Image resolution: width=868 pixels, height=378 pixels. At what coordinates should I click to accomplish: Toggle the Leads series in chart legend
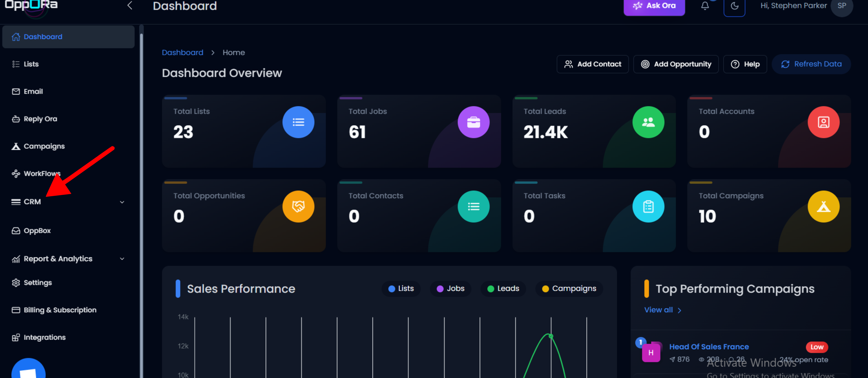click(503, 289)
